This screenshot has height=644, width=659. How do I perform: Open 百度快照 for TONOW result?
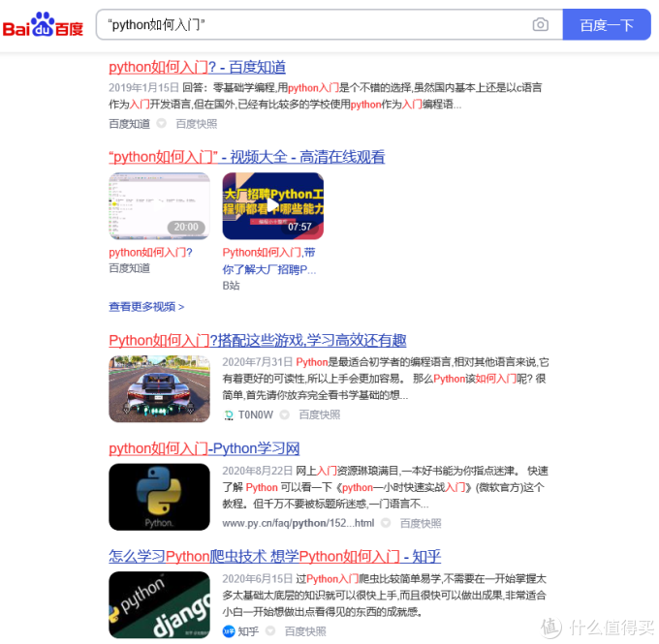(320, 414)
